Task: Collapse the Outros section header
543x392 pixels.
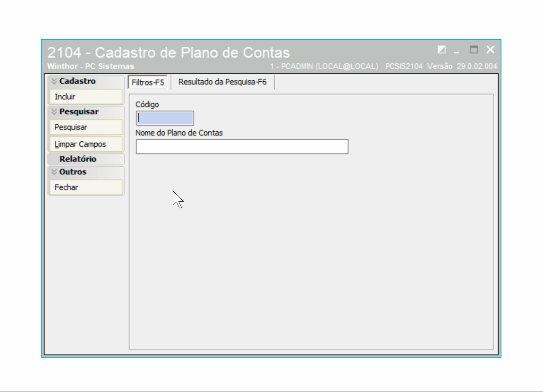Action: coord(86,172)
